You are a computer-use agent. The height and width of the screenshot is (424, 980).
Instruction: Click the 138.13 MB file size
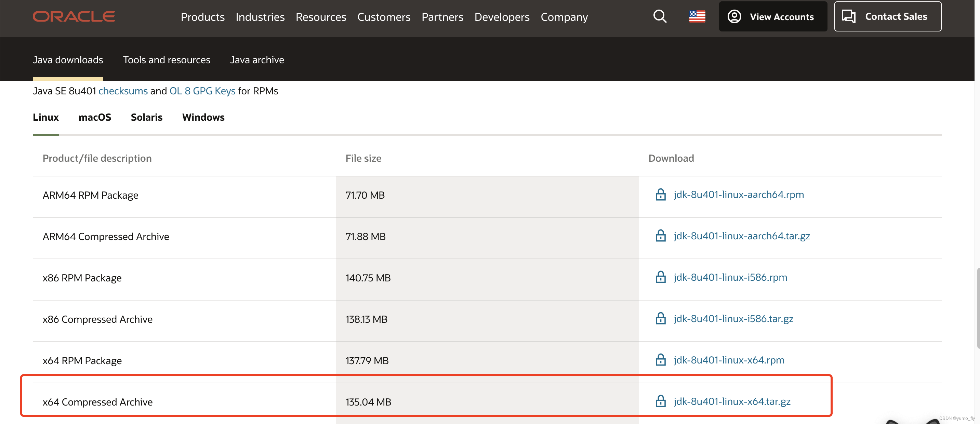[366, 319]
